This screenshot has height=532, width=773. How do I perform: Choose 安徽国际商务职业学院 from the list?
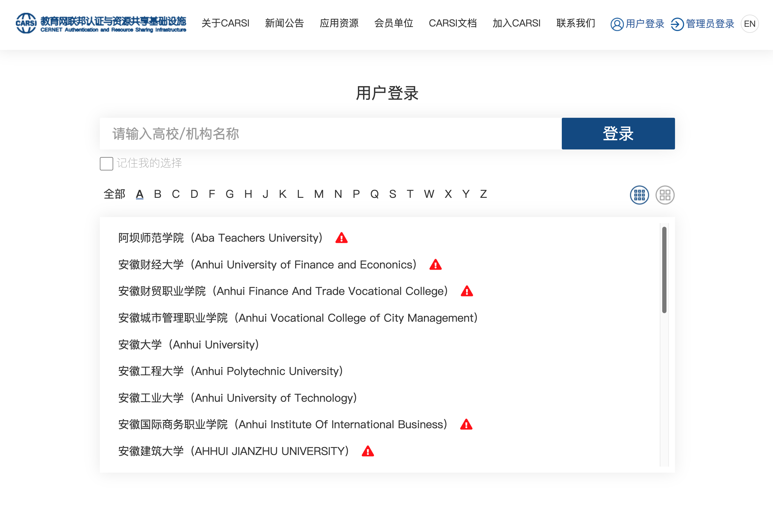pyautogui.click(x=283, y=425)
